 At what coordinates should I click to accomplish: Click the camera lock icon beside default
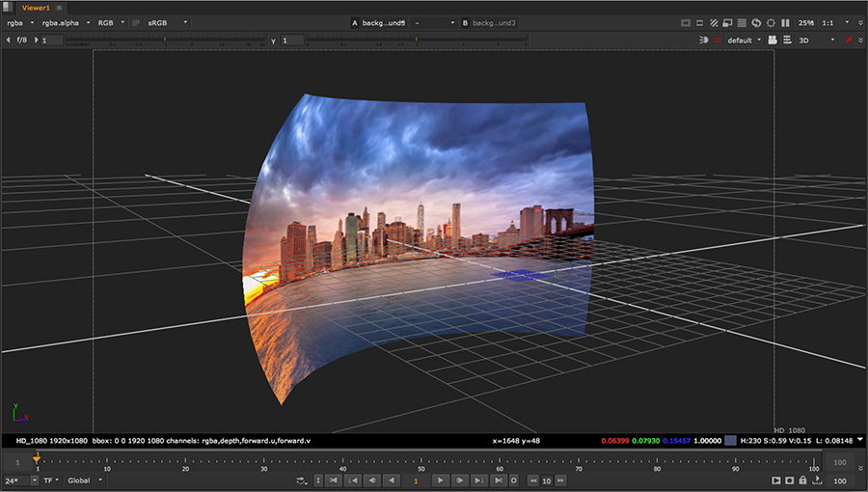(773, 41)
